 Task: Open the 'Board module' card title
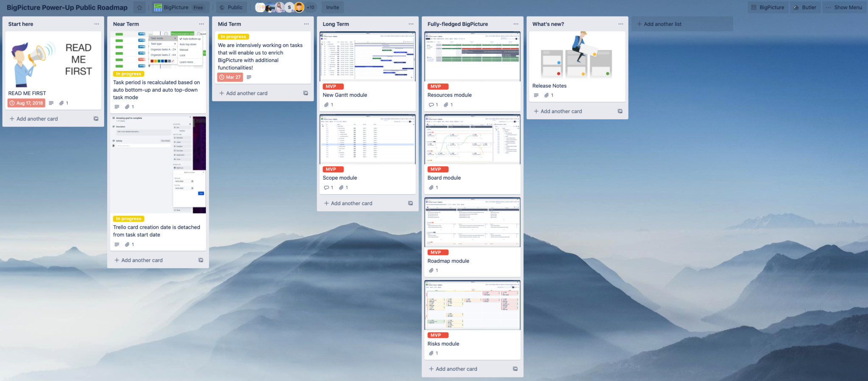pos(444,178)
